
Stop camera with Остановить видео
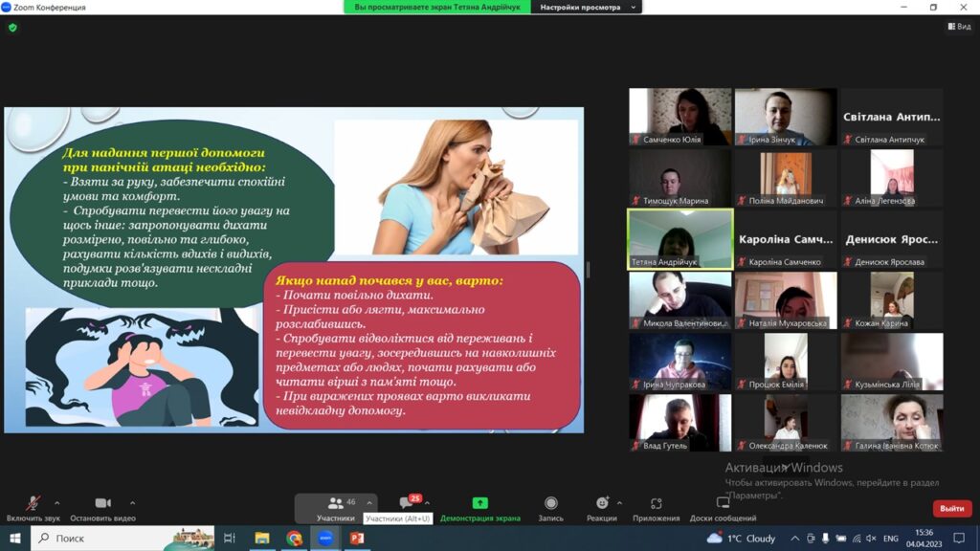point(102,504)
